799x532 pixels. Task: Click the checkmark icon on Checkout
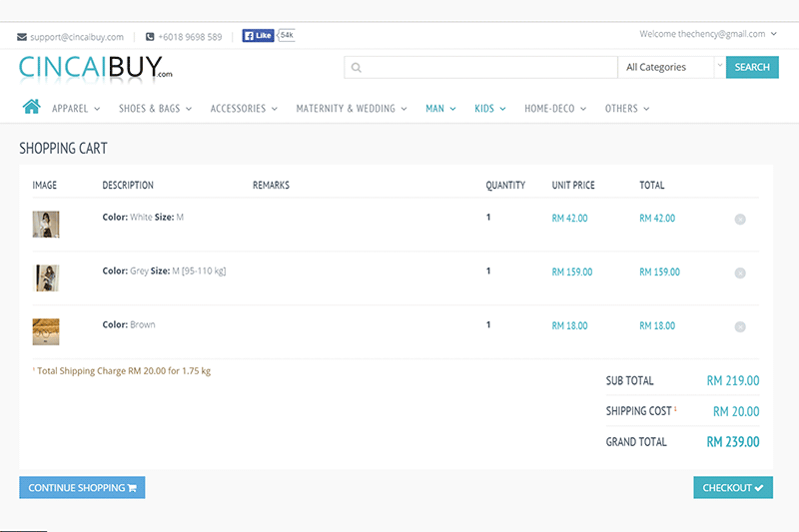point(759,488)
